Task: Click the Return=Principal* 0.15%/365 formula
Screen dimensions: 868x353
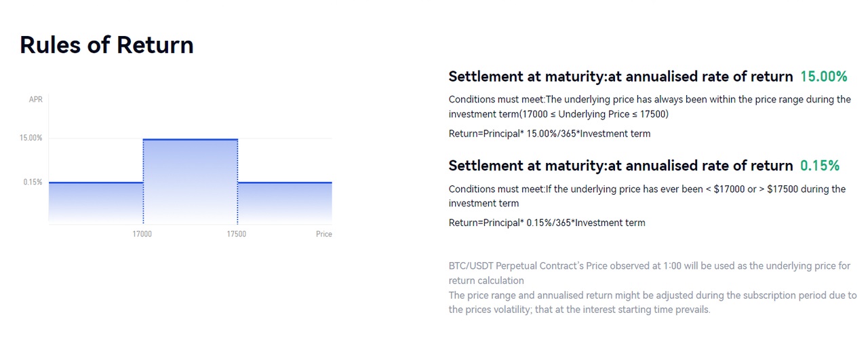Action: [547, 223]
